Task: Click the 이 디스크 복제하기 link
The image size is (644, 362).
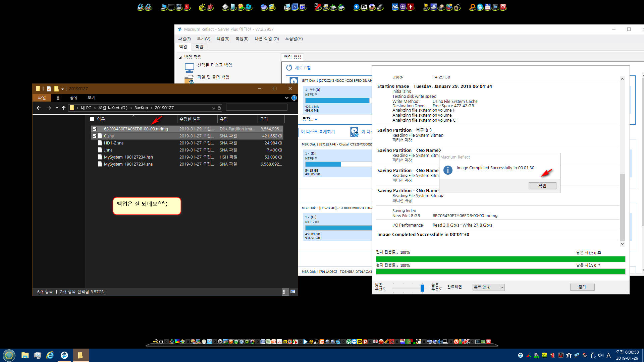Action: coord(318,132)
